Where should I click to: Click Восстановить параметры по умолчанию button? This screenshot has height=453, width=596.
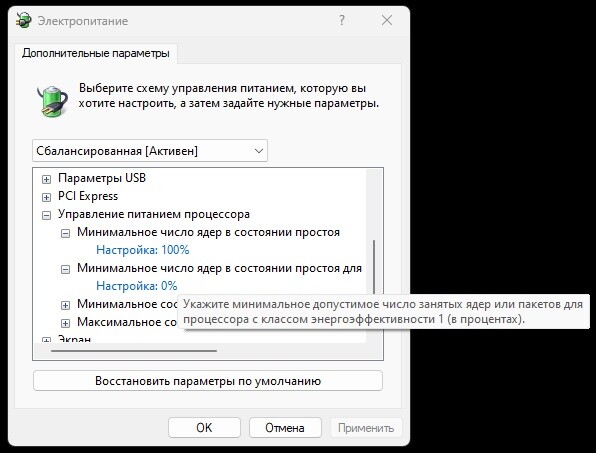(208, 381)
